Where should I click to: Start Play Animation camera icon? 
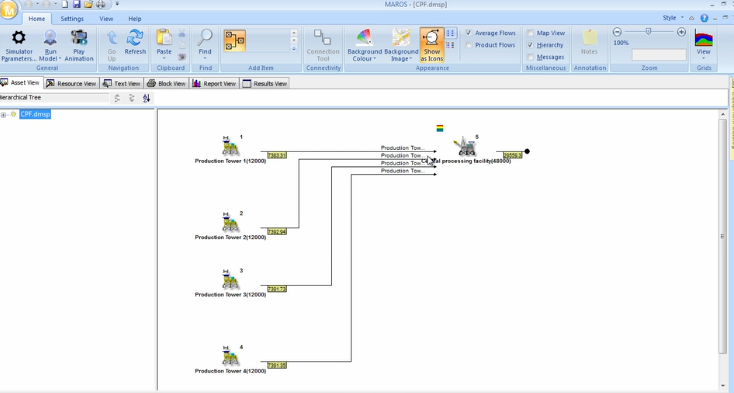(79, 38)
